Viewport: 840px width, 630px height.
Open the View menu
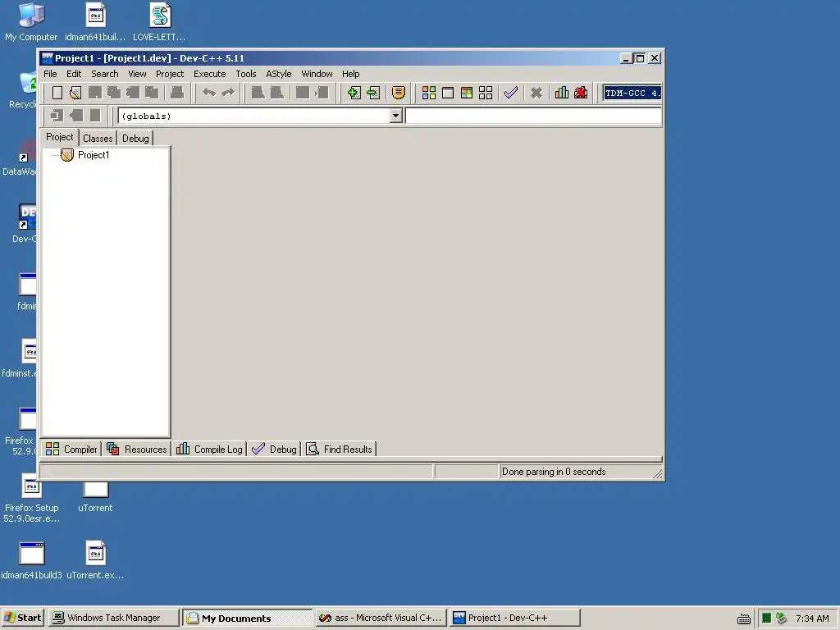tap(137, 74)
